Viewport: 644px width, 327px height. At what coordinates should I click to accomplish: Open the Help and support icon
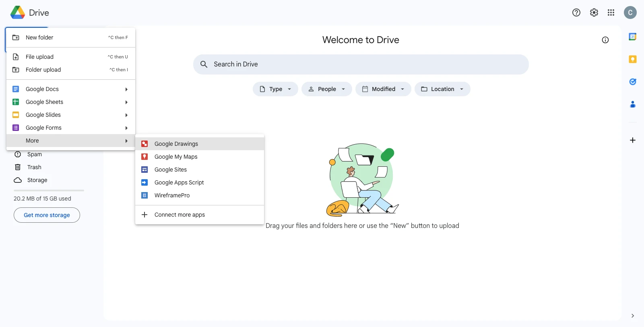click(x=576, y=12)
